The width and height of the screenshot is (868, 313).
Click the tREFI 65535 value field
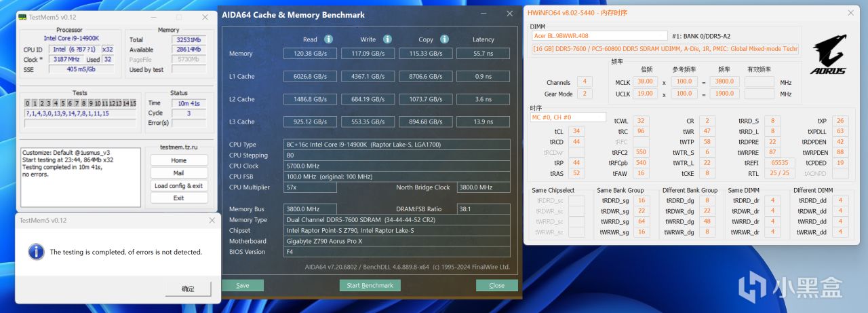[779, 163]
